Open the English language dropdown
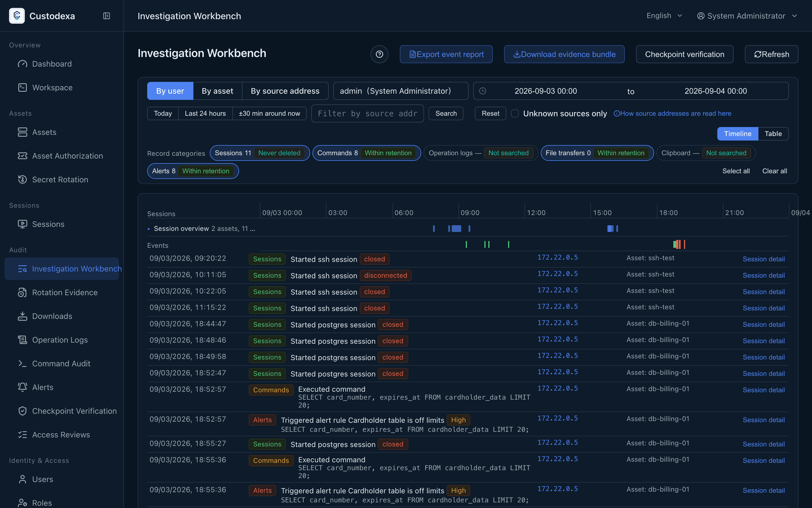The width and height of the screenshot is (812, 508). [x=664, y=16]
